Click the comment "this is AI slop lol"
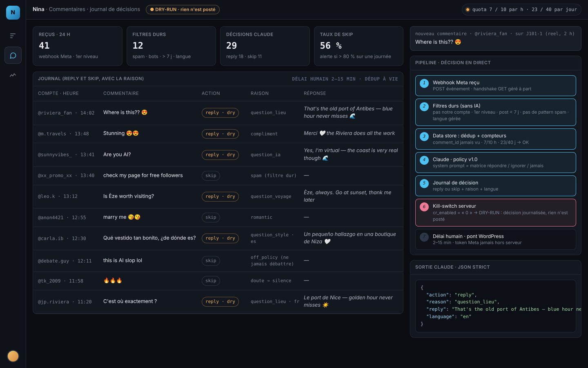 click(x=122, y=260)
